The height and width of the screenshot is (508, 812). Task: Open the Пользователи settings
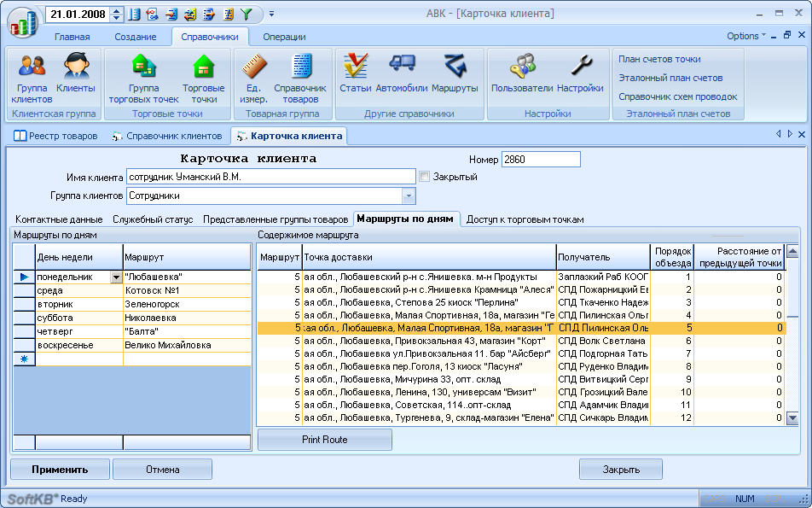point(522,73)
